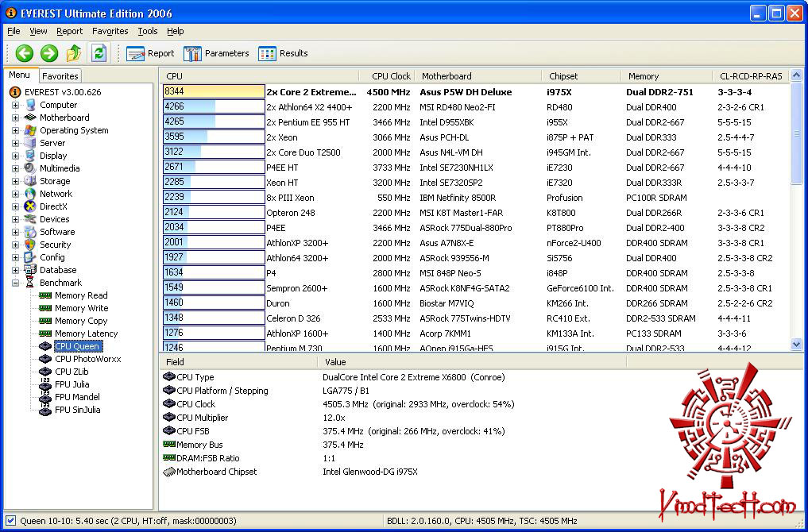
Task: Select the FPU Julia benchmark
Action: [72, 384]
